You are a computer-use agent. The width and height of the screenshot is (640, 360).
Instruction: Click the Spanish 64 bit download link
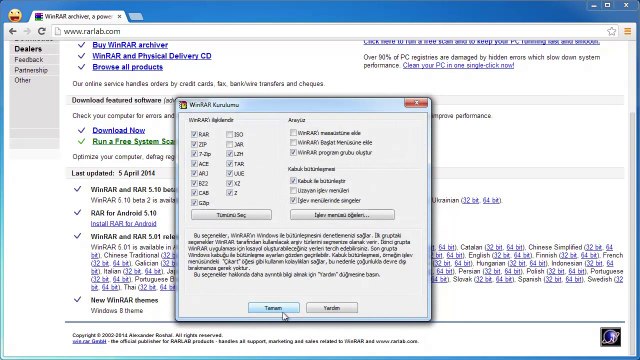tap(573, 280)
